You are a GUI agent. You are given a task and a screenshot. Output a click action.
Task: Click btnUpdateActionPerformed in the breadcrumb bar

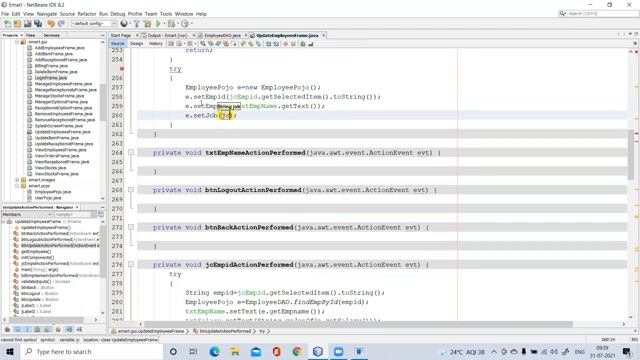pyautogui.click(x=225, y=331)
